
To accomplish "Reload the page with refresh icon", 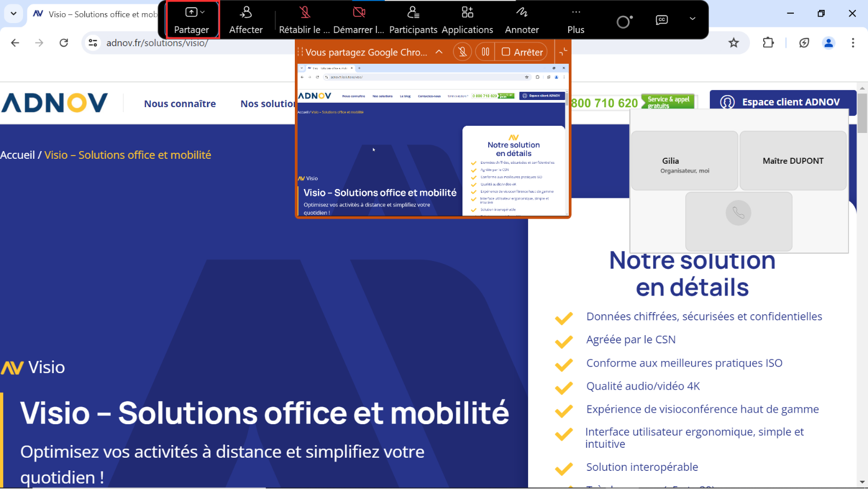I will coord(64,43).
